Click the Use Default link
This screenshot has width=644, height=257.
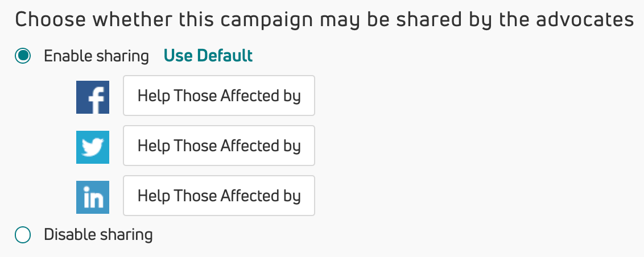pyautogui.click(x=208, y=56)
